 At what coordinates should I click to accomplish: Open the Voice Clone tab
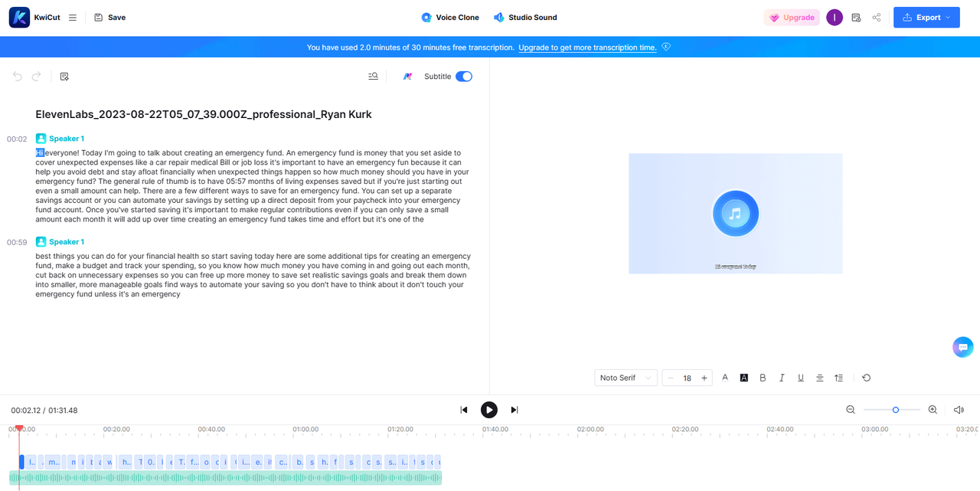450,18
